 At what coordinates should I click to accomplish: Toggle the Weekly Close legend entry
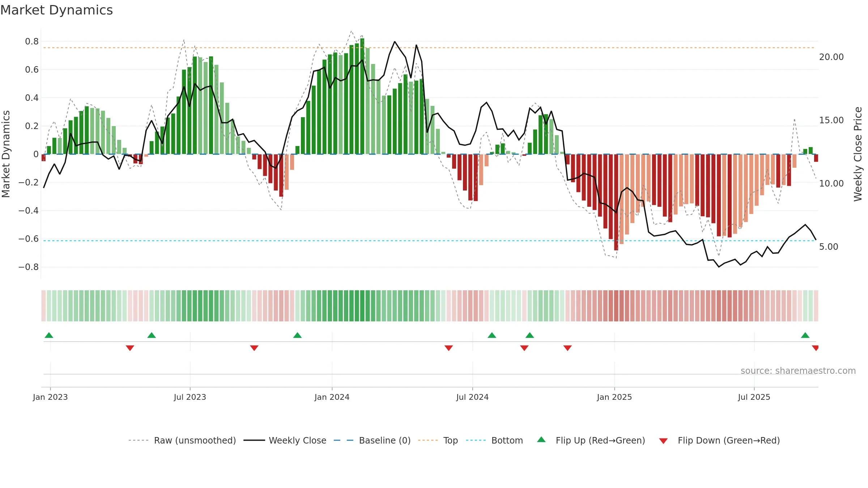285,440
